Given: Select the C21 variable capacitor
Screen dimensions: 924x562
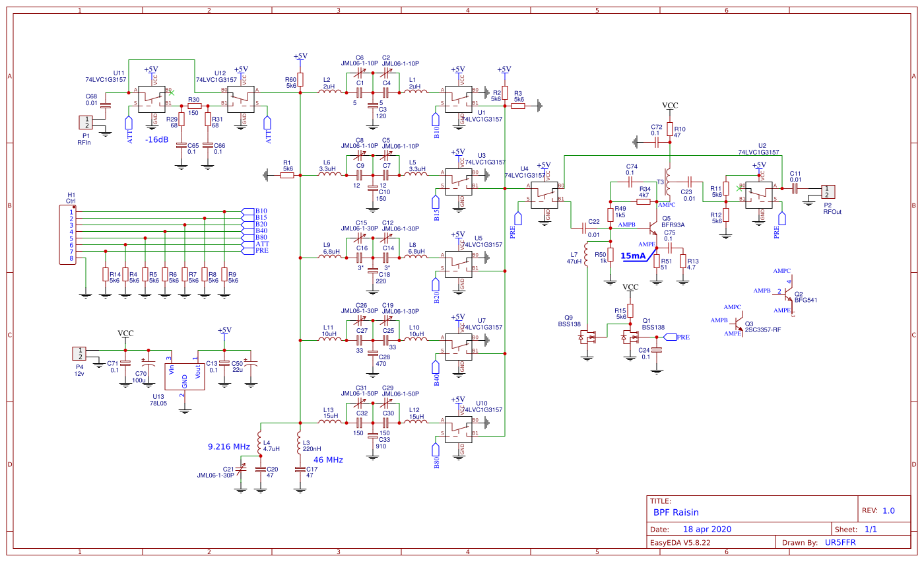Looking at the screenshot, I should pyautogui.click(x=240, y=470).
